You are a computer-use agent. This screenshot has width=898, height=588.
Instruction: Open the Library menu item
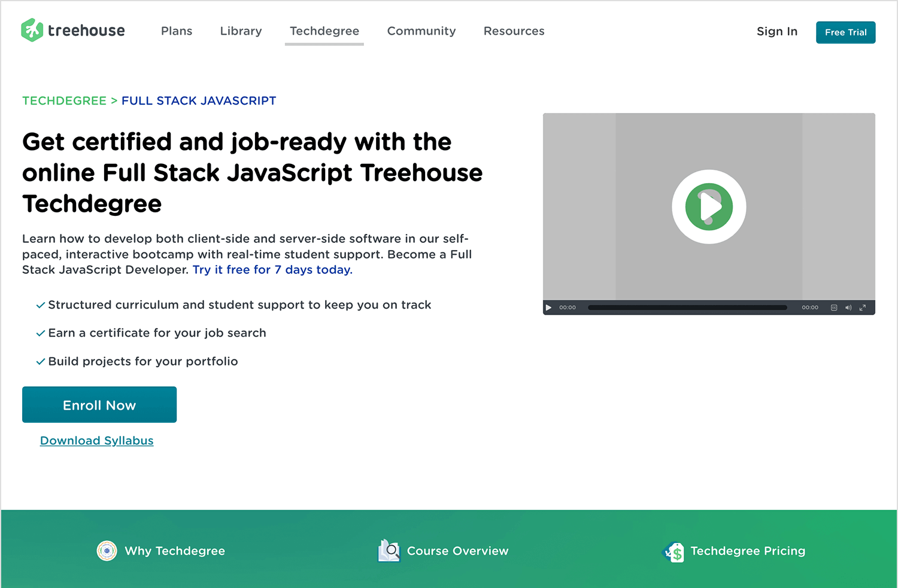point(241,31)
